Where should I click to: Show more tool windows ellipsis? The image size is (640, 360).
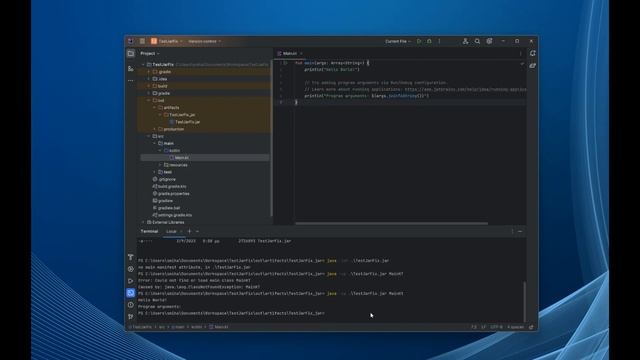(131, 81)
